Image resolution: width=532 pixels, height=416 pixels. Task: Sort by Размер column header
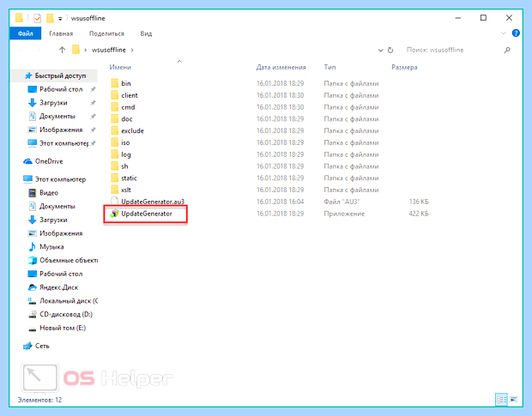[404, 67]
